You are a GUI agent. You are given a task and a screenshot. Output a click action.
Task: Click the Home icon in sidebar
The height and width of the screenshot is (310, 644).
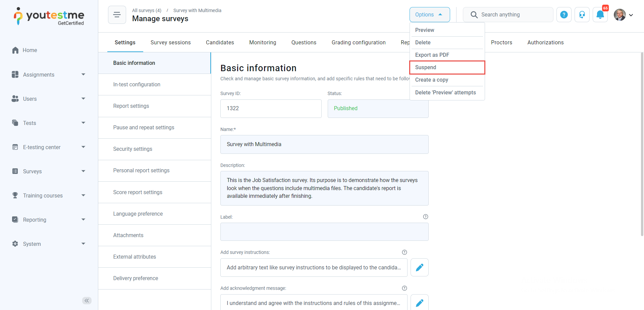pos(15,50)
